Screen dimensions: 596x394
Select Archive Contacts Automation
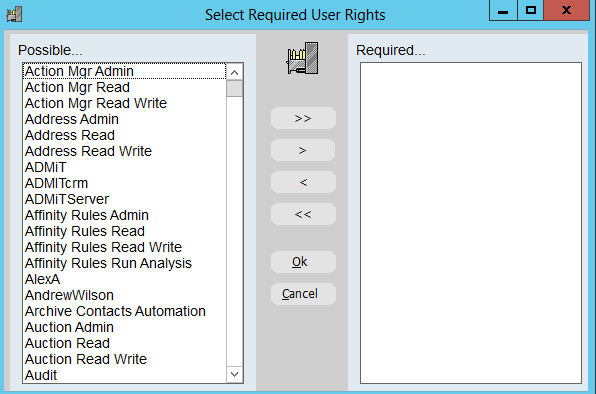[x=125, y=311]
